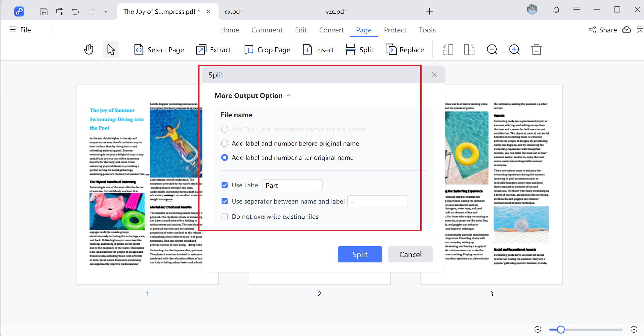Select the Hand tool
This screenshot has width=644, height=336.
(89, 49)
